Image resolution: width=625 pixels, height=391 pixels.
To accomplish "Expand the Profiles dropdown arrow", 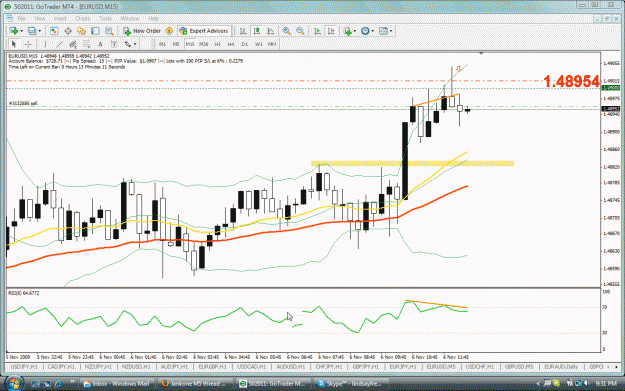I will pyautogui.click(x=39, y=31).
